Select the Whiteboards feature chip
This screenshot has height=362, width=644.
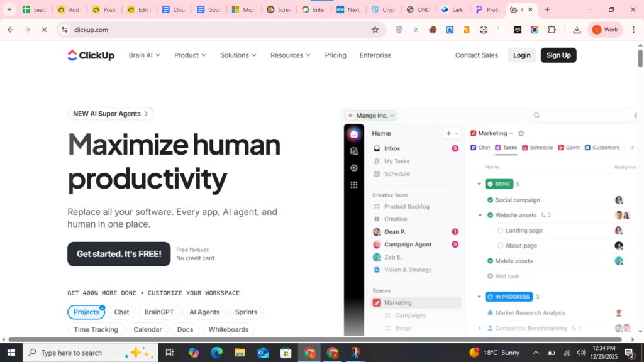[x=228, y=329]
